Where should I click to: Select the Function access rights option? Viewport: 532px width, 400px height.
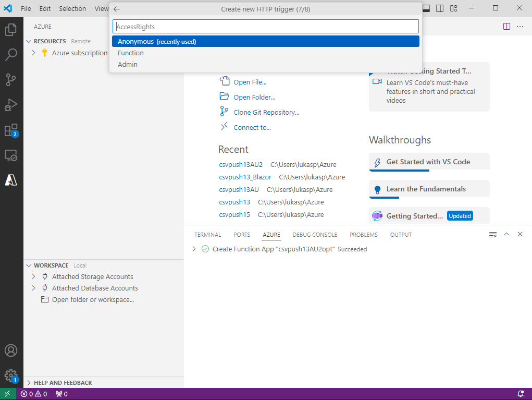click(131, 53)
